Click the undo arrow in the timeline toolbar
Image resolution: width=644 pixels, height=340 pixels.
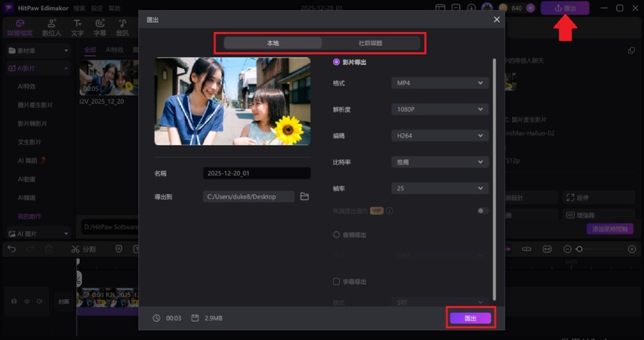pos(11,249)
